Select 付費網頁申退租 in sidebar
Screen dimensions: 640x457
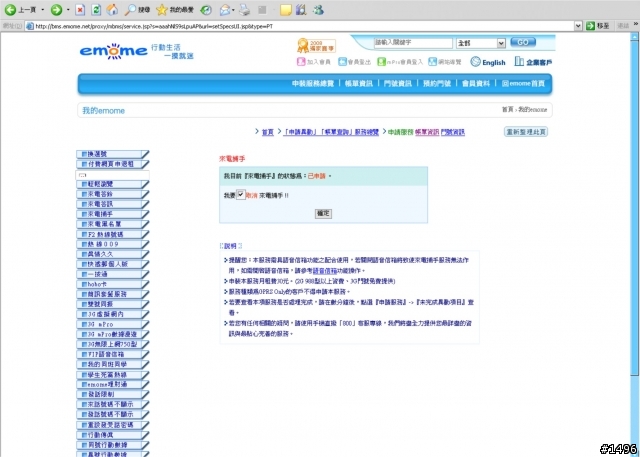coord(113,164)
